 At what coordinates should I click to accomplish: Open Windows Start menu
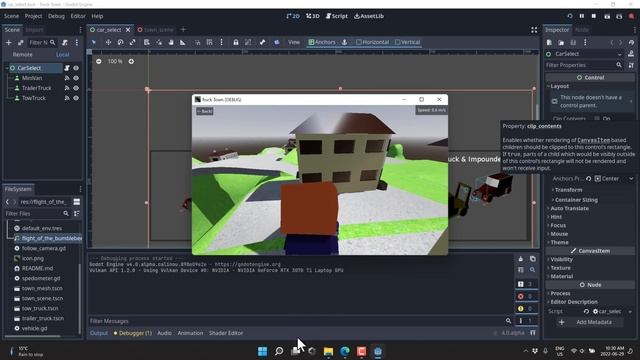(262, 351)
